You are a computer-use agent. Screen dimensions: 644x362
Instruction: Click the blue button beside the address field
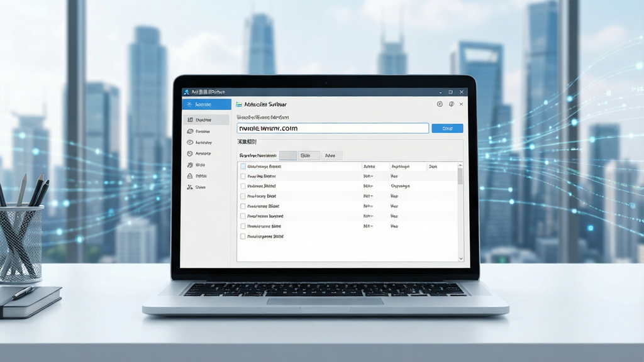pyautogui.click(x=447, y=128)
